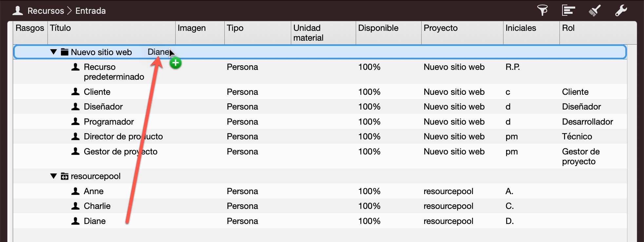The image size is (644, 242).
Task: Select the style brush icon
Action: coord(595,10)
